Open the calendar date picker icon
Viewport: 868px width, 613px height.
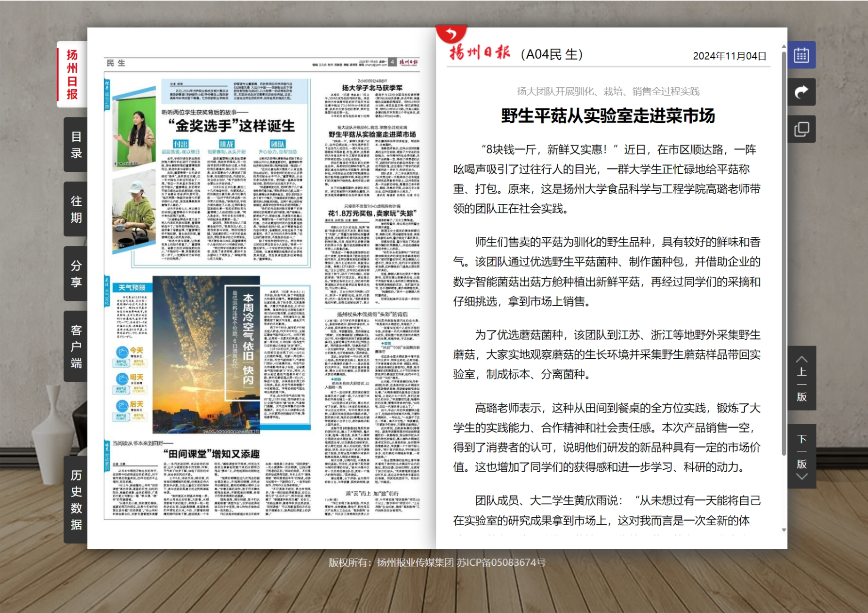801,55
